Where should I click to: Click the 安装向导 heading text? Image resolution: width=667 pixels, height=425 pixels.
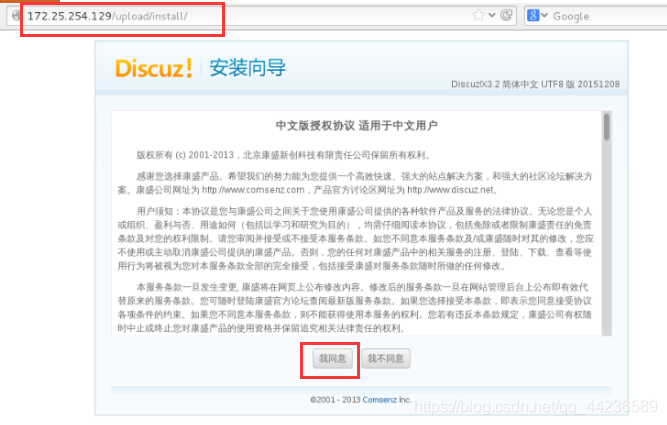(248, 68)
